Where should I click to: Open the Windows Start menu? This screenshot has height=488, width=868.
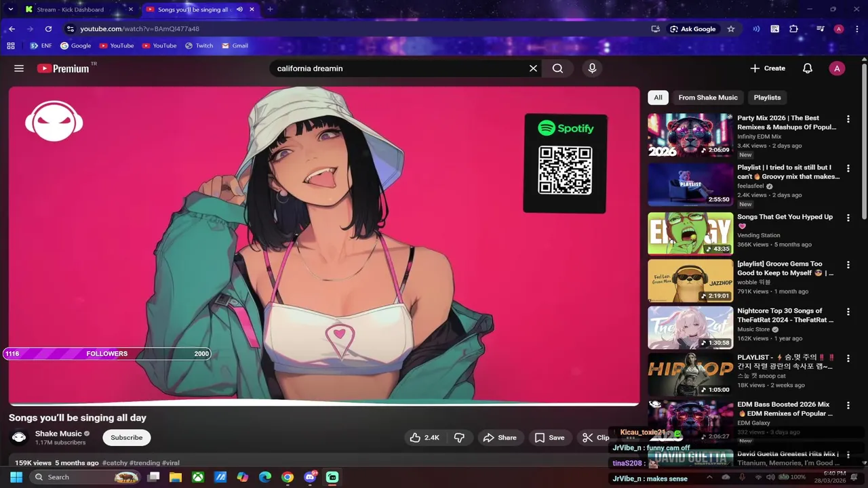(16, 477)
